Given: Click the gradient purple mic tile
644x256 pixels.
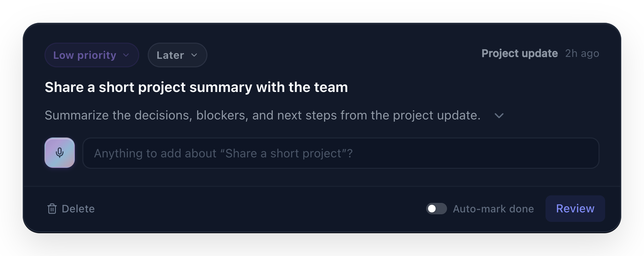Looking at the screenshot, I should [x=60, y=153].
